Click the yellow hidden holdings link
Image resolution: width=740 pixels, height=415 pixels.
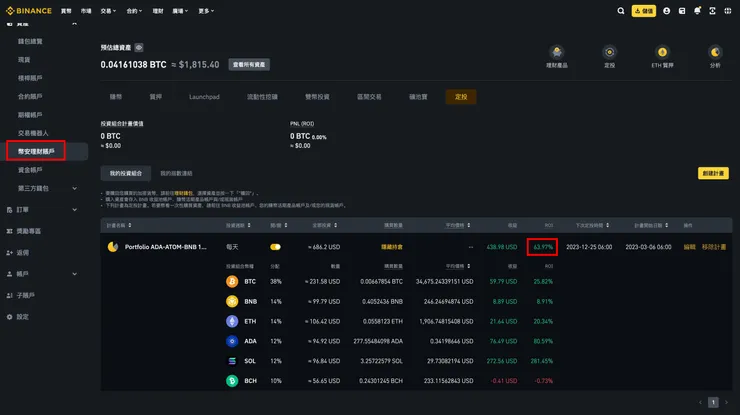pos(392,247)
